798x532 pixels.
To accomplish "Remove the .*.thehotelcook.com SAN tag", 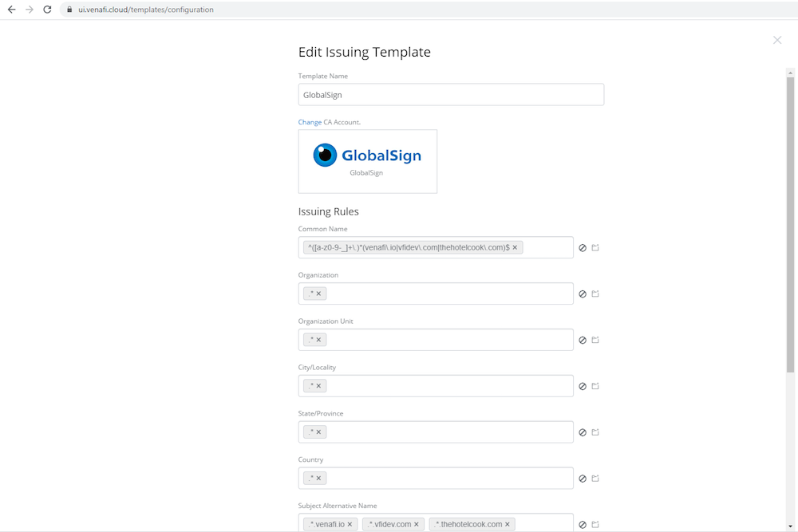I will (508, 524).
